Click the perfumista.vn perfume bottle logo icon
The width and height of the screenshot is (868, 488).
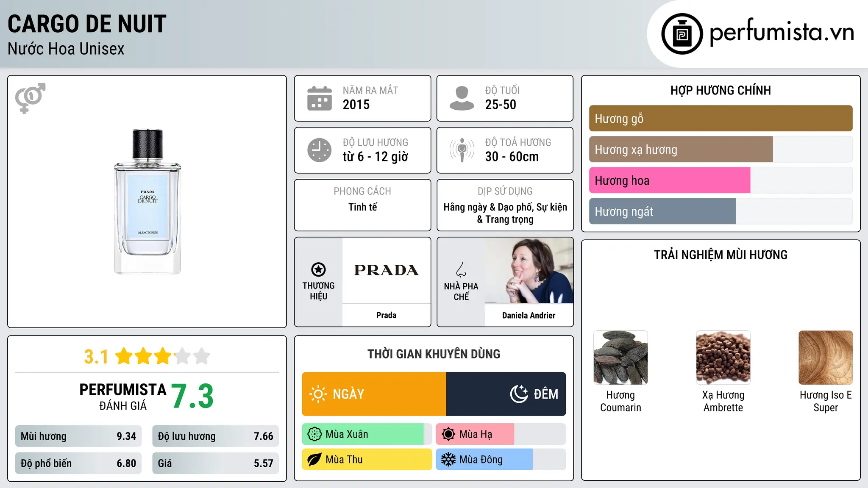(682, 34)
